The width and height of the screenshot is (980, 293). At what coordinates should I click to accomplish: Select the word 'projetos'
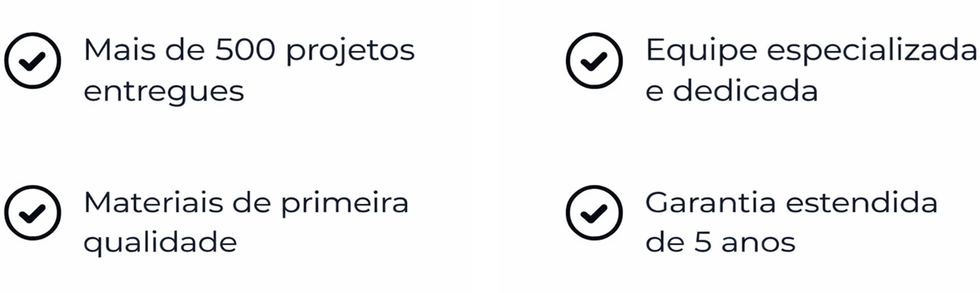click(350, 52)
